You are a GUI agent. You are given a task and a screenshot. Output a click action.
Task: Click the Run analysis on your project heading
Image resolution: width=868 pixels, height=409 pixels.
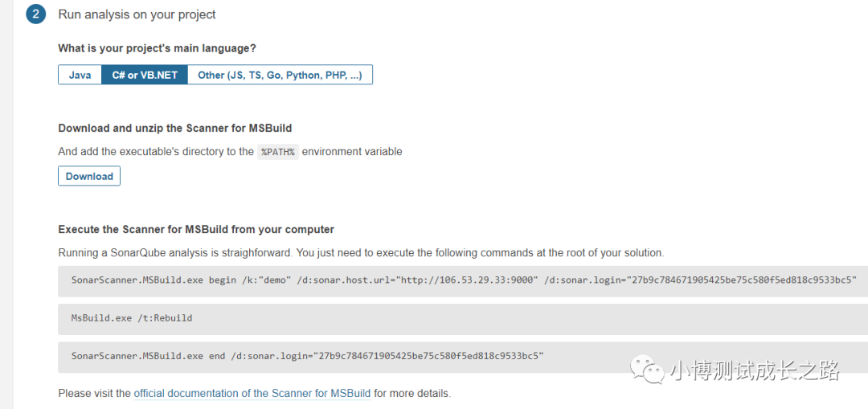pyautogui.click(x=137, y=15)
